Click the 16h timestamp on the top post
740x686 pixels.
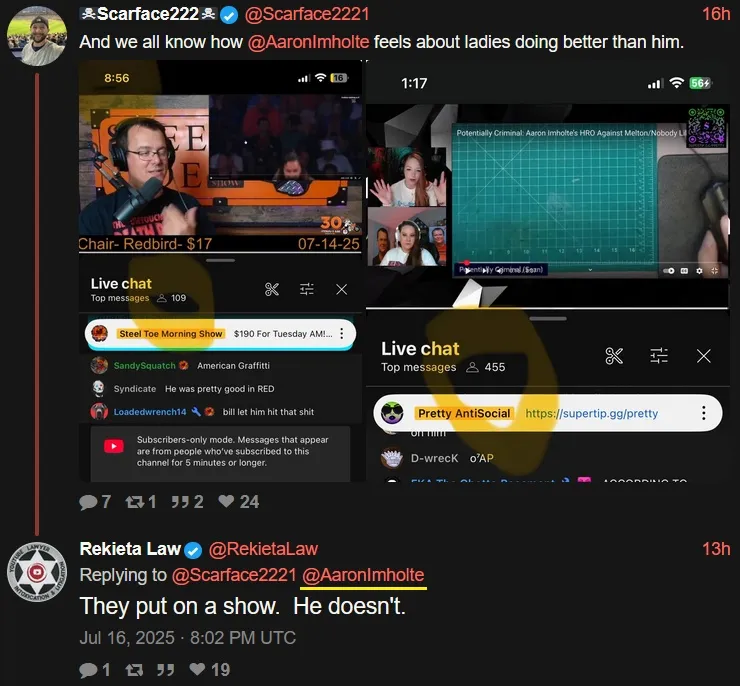coord(716,14)
